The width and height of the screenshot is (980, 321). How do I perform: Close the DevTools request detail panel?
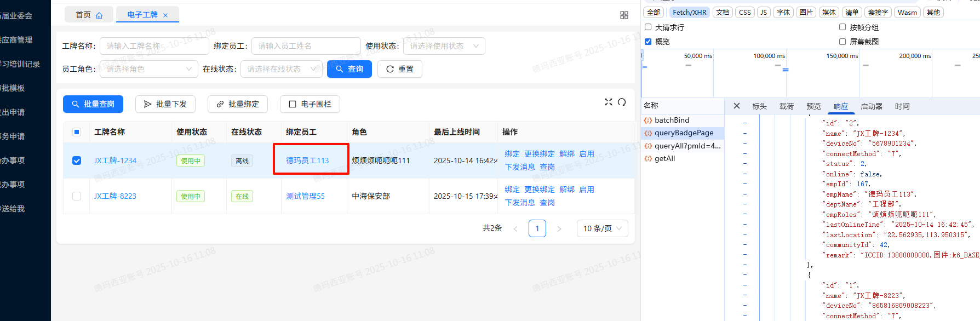click(737, 106)
